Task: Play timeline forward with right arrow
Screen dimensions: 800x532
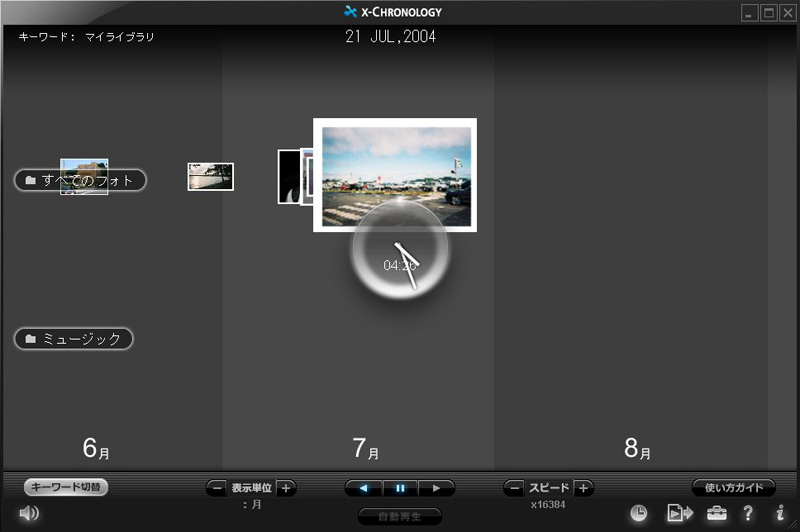Action: (435, 488)
